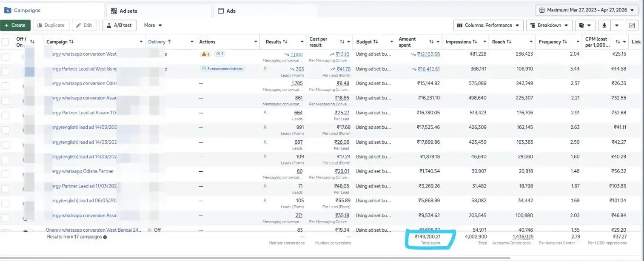The width and height of the screenshot is (644, 261).
Task: Switch to the Ad sets tab
Action: 128,11
